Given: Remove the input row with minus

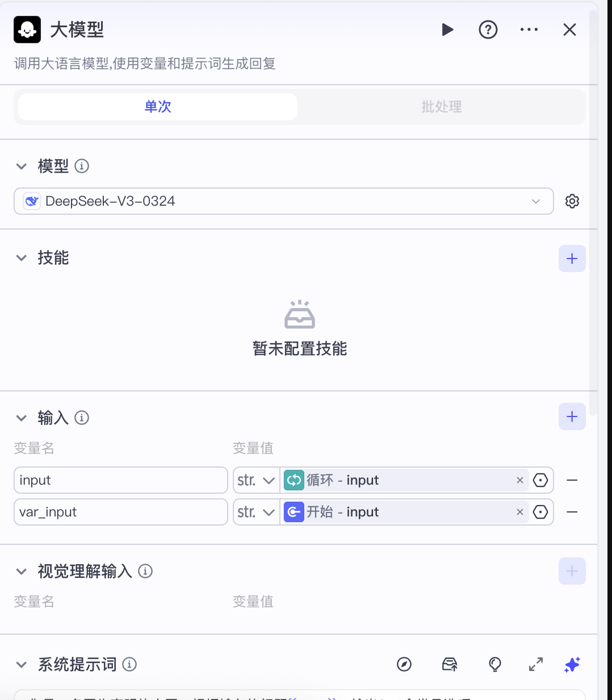Looking at the screenshot, I should 572,480.
